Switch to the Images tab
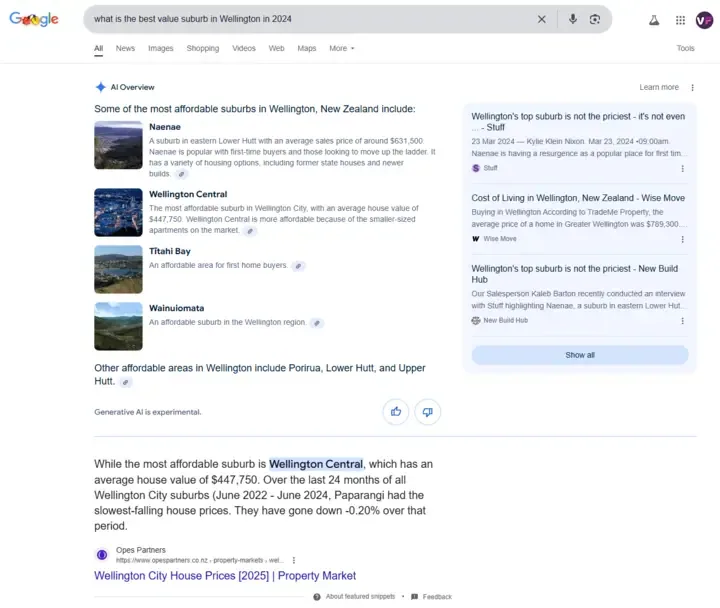The height and width of the screenshot is (608, 720). [161, 48]
